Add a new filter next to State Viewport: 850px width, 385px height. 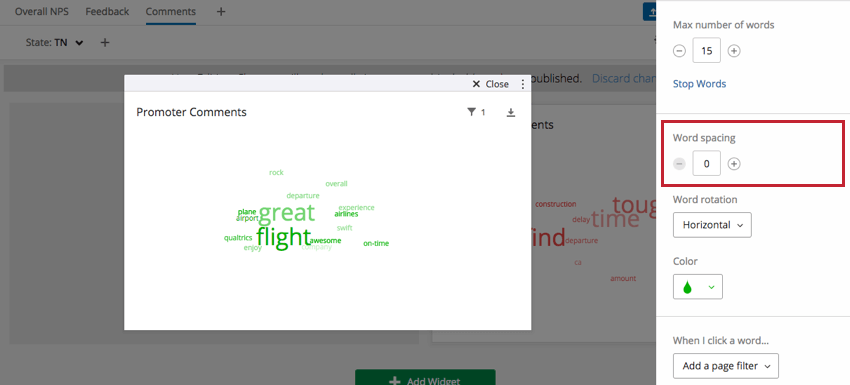point(105,42)
